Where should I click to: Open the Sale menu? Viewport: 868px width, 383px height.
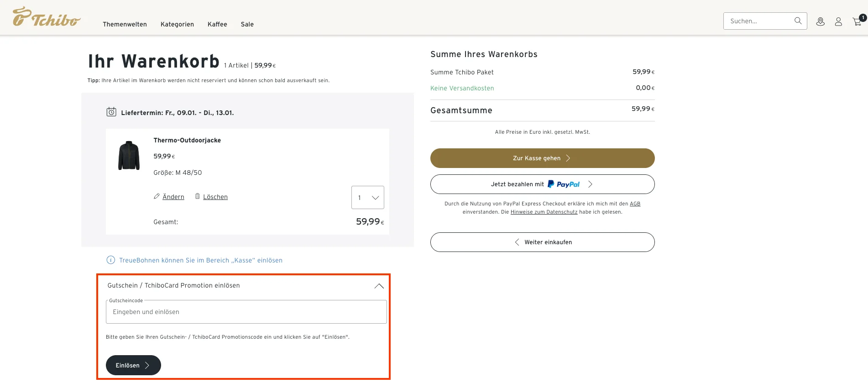pyautogui.click(x=247, y=24)
